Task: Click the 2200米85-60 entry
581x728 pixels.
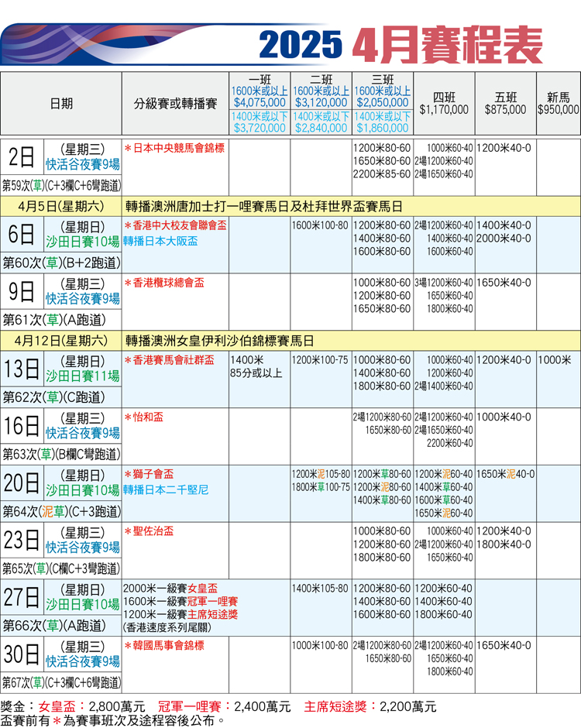Action: (x=382, y=174)
